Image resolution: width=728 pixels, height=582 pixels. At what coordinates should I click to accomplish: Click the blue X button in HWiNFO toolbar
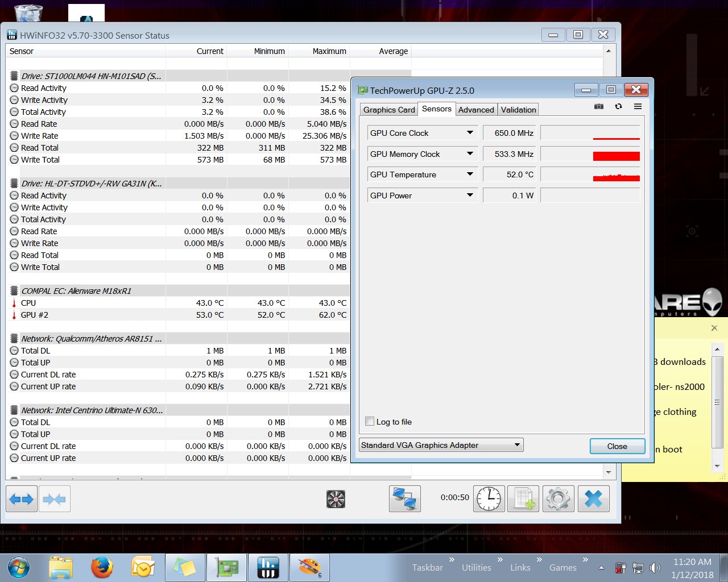593,499
